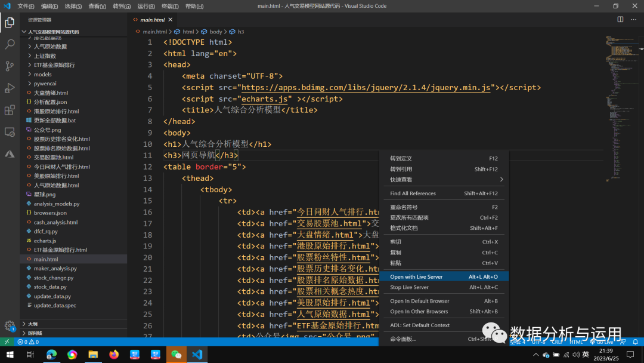This screenshot has height=363, width=644.
Task: Click the remote window icon in the status bar
Action: [x=7, y=342]
